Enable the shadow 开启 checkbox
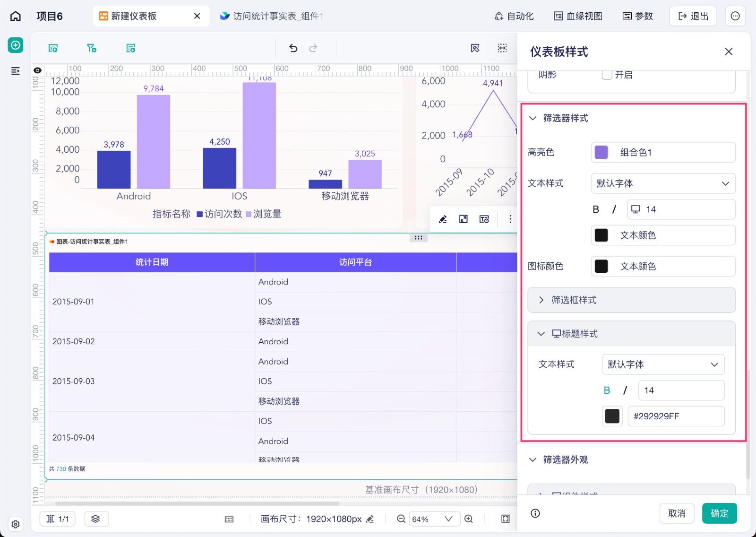The image size is (756, 537). point(607,75)
